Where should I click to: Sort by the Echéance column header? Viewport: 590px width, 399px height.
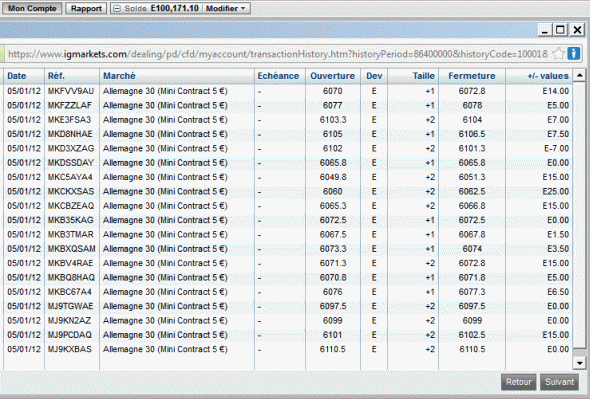pos(278,76)
